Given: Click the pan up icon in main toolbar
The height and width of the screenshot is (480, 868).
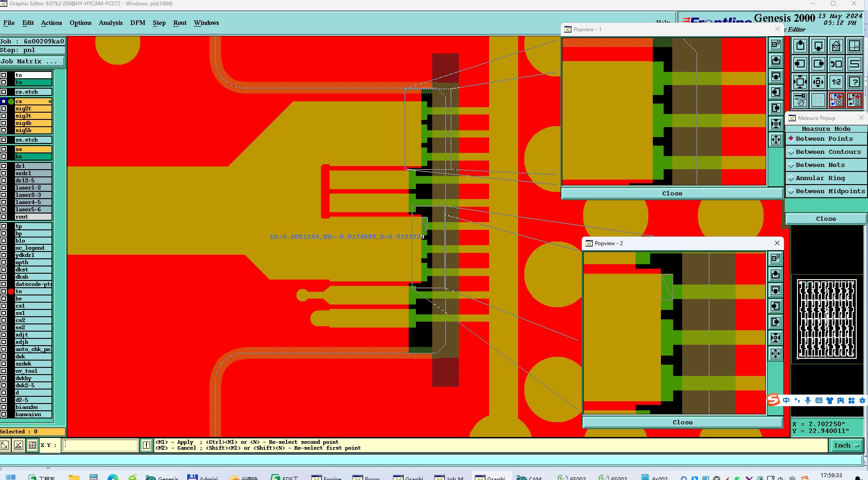Looking at the screenshot, I should click(x=800, y=46).
